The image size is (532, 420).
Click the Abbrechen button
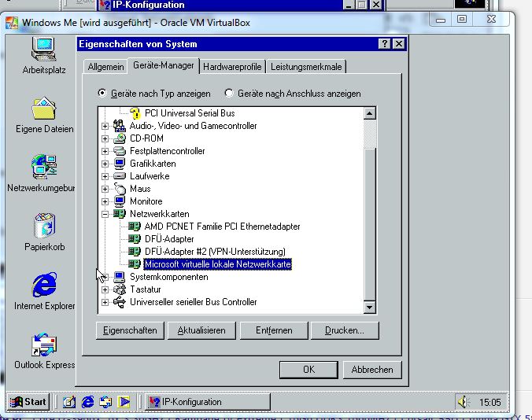click(x=372, y=370)
